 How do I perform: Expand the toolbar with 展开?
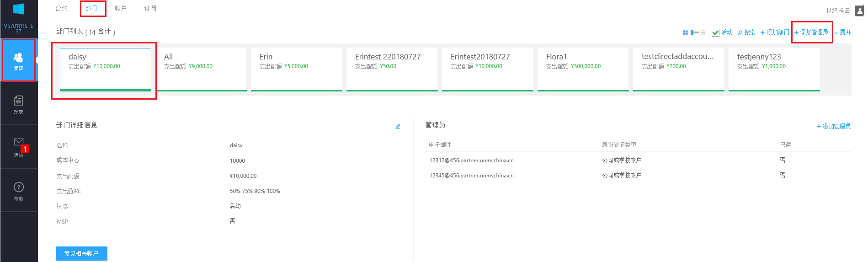tap(845, 32)
